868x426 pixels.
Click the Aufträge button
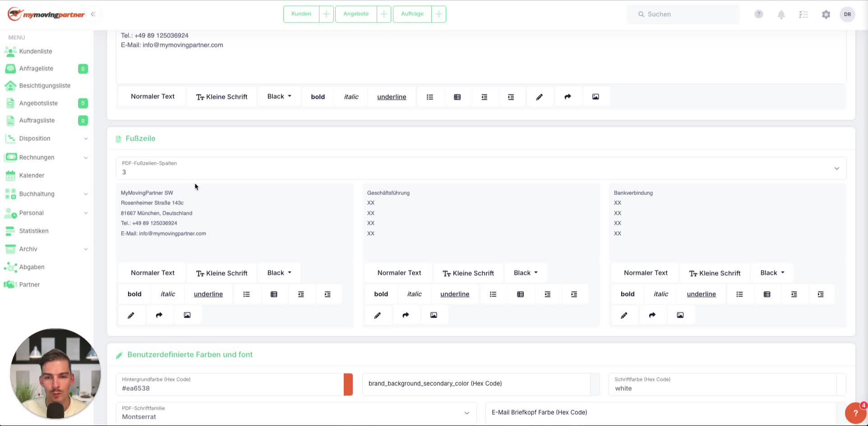point(412,14)
